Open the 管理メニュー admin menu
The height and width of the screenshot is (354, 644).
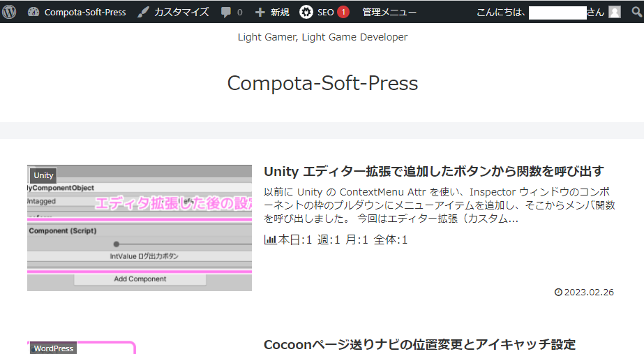click(x=389, y=13)
